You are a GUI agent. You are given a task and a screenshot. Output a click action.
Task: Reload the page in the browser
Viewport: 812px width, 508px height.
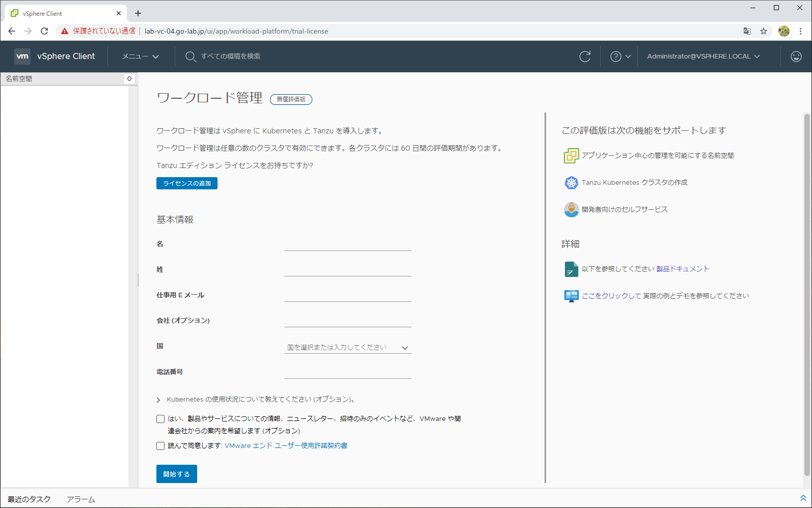[x=44, y=31]
